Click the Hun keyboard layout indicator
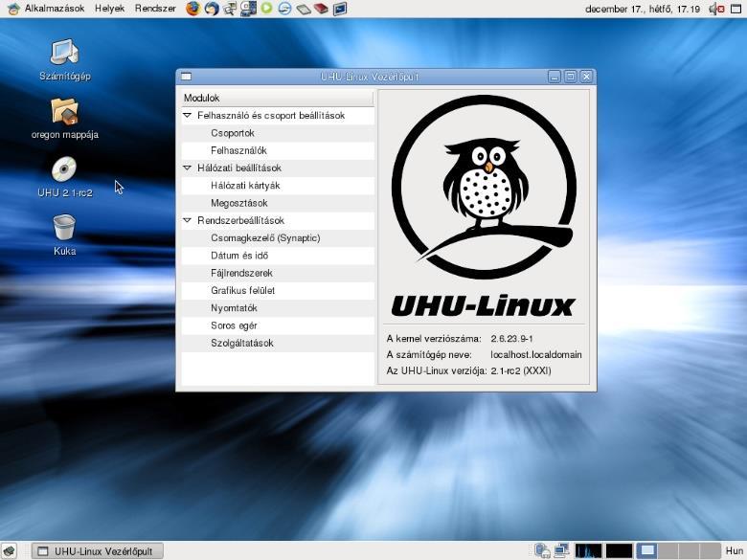 (x=735, y=551)
